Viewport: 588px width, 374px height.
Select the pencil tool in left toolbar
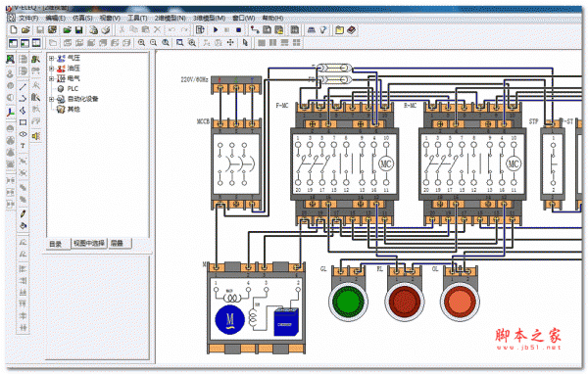coord(23,213)
